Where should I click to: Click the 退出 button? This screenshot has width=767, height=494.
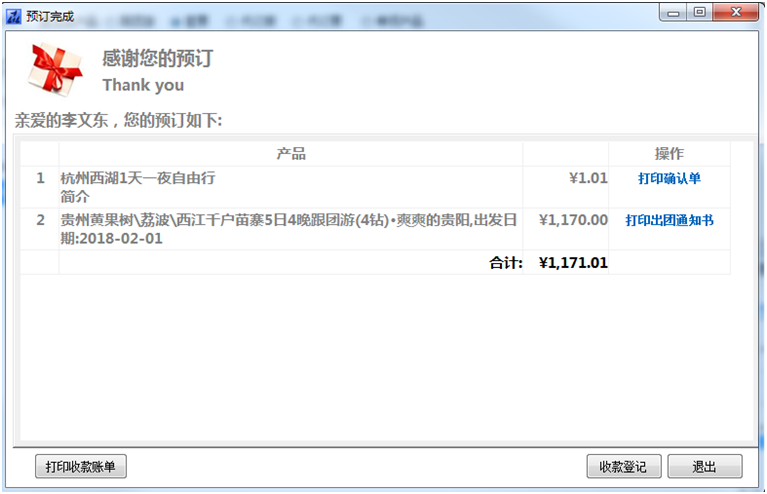(705, 466)
